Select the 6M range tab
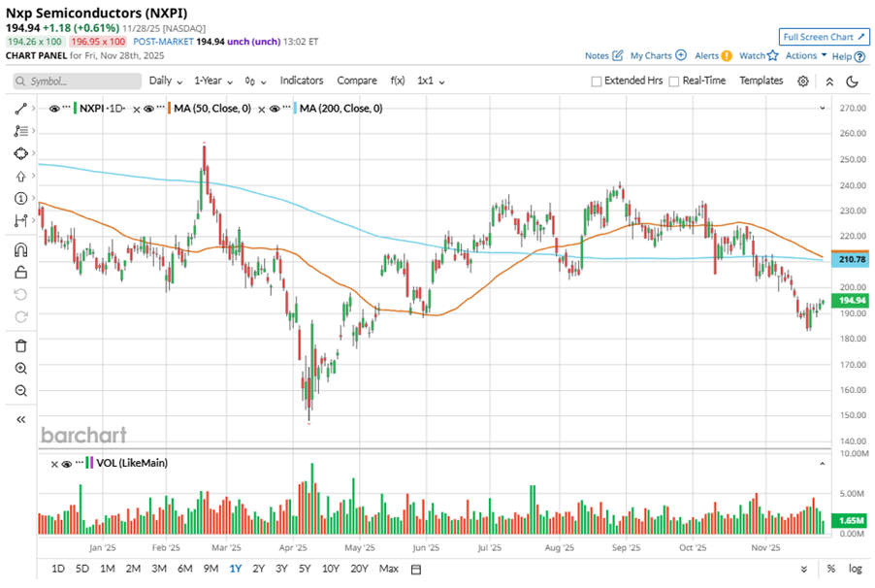 (x=184, y=569)
